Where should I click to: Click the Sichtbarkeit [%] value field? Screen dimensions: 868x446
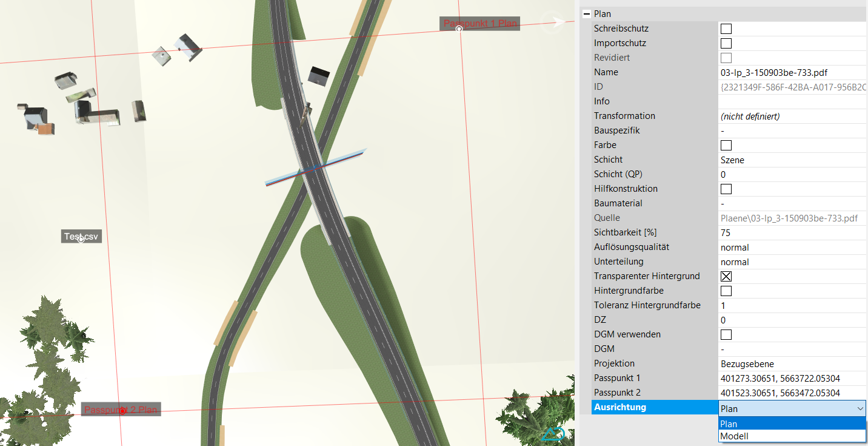(x=791, y=232)
